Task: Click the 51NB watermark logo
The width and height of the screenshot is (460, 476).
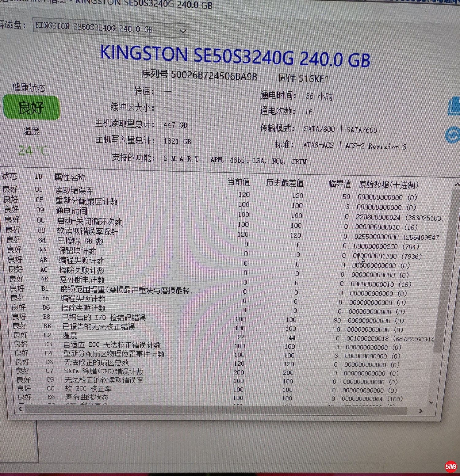Action: pos(450,466)
